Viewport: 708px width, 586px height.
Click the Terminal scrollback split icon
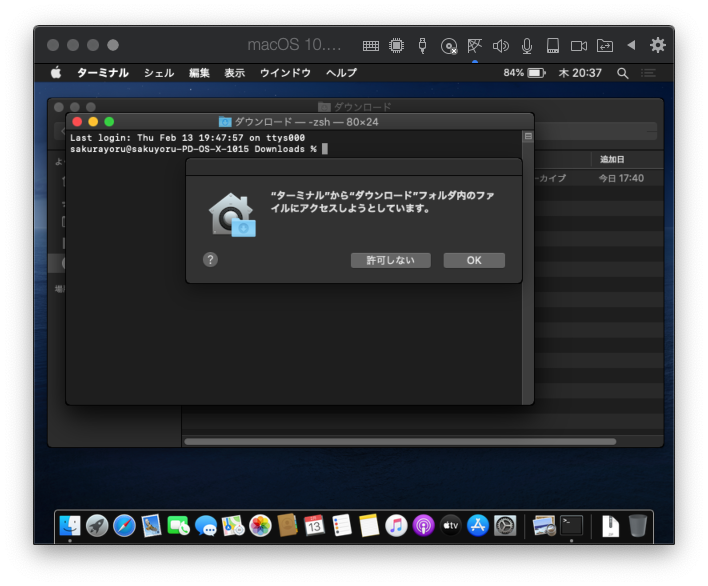[x=528, y=136]
